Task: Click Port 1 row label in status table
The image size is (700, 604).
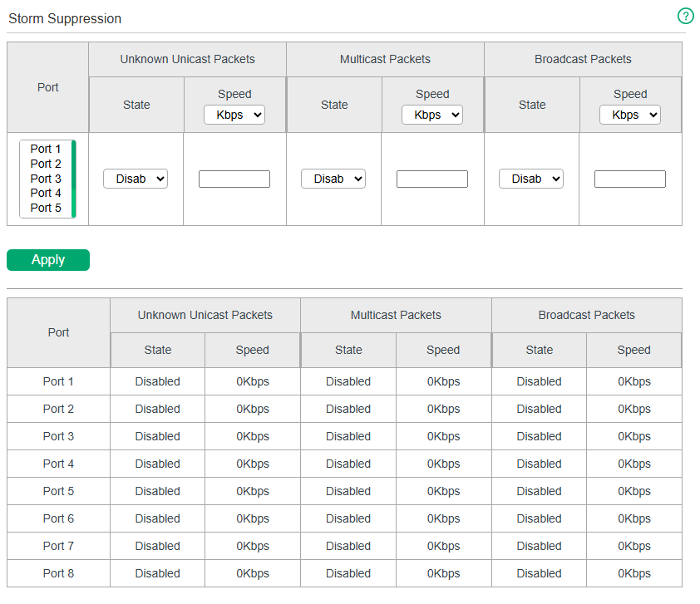Action: point(58,381)
